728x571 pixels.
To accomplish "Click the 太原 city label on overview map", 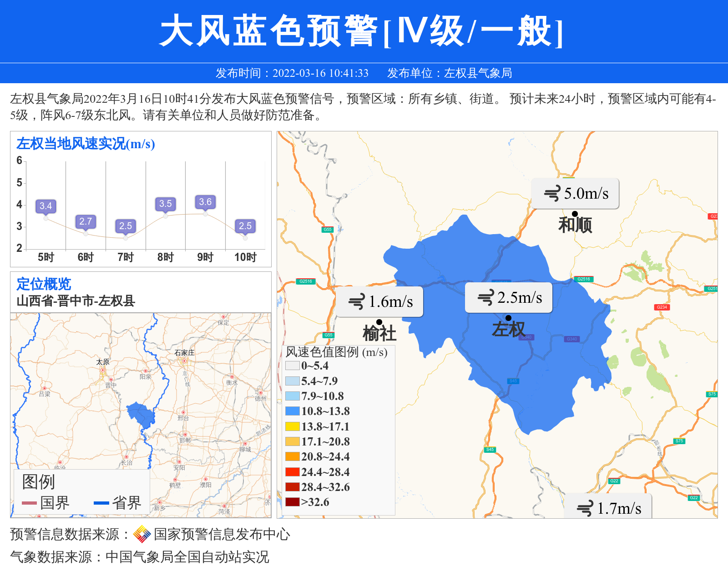I will tap(103, 362).
